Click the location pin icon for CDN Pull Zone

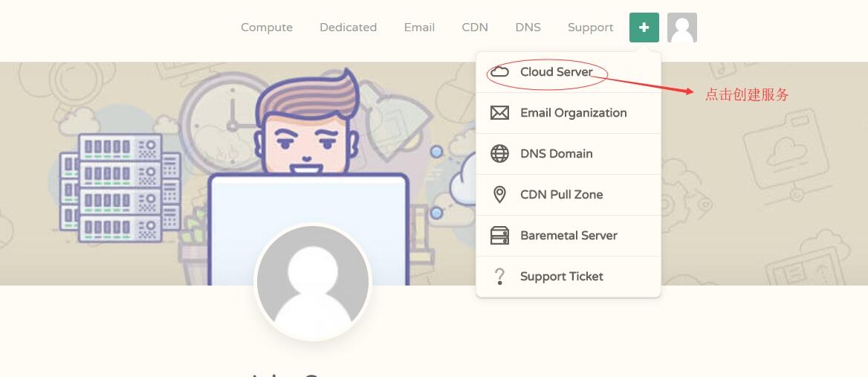[499, 194]
